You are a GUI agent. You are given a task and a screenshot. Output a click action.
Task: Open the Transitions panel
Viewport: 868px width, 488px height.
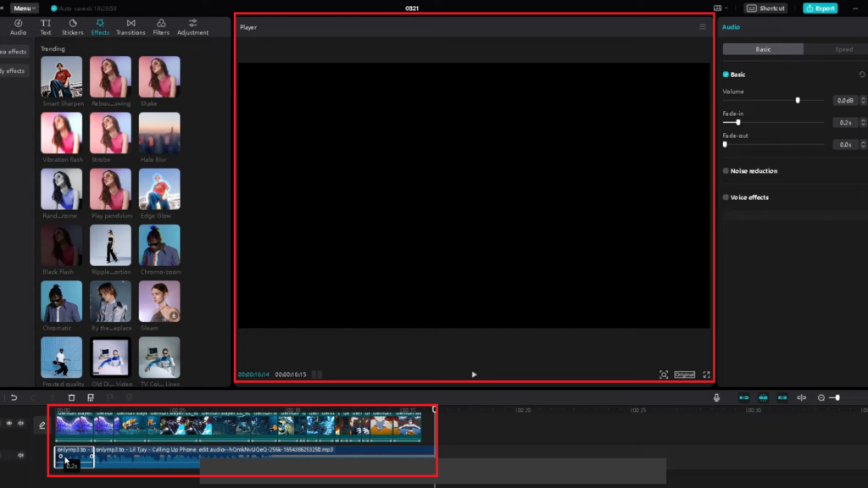(131, 25)
